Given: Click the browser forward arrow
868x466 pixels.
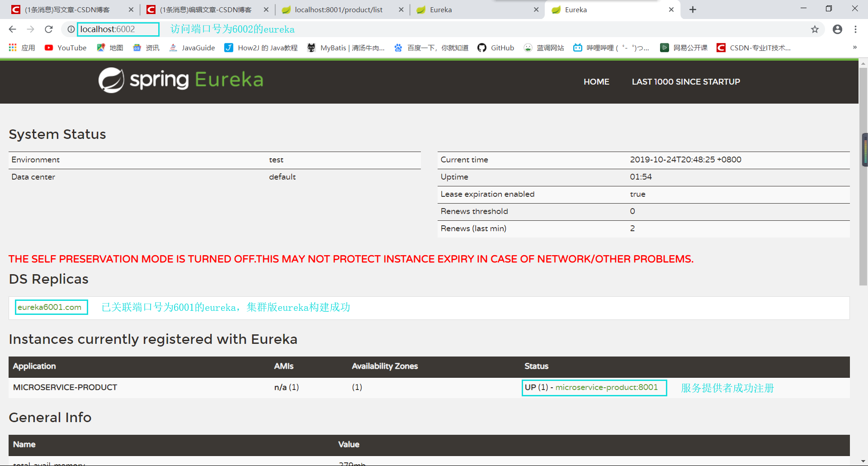Looking at the screenshot, I should 30,29.
